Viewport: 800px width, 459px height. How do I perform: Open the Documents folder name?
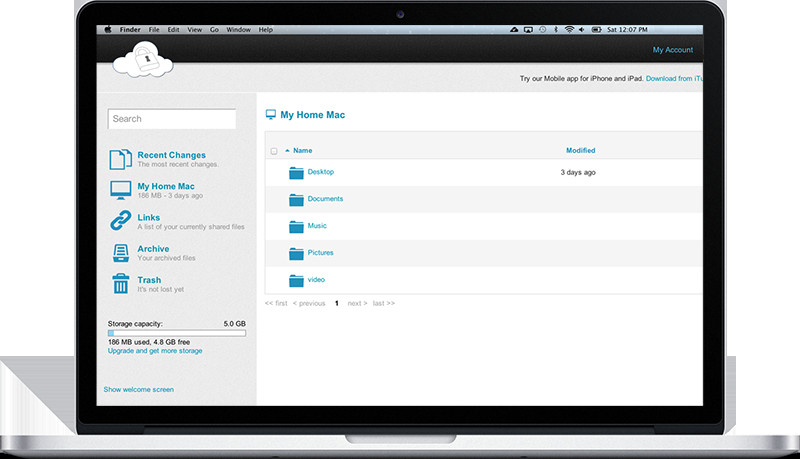(325, 199)
